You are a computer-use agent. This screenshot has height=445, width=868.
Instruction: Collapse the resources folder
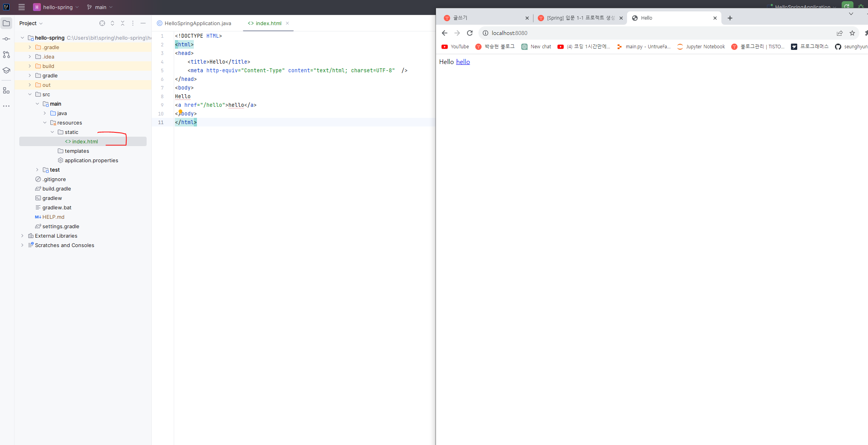coord(45,123)
